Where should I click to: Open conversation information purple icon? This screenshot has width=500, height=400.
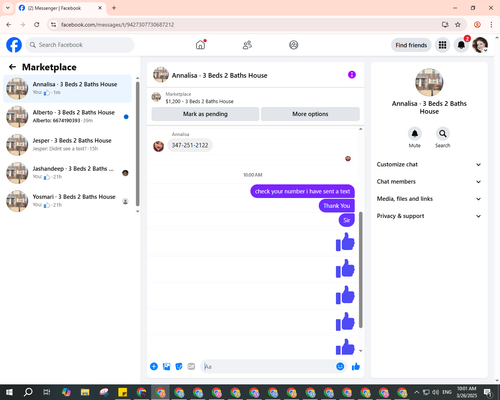[x=352, y=75]
